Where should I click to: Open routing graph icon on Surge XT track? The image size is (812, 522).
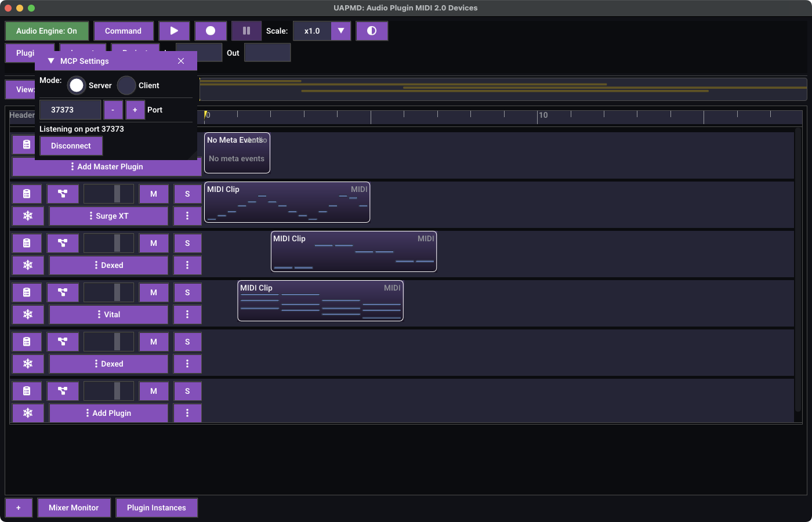[63, 194]
